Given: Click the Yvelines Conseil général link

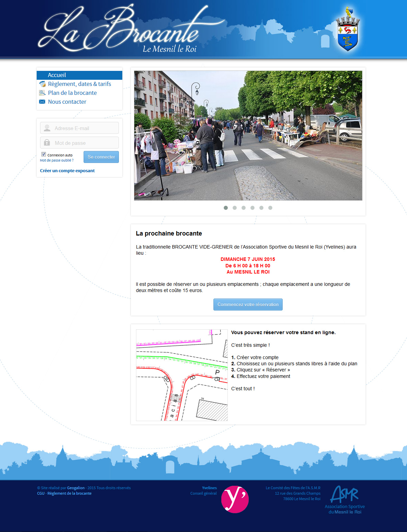Looking at the screenshot, I should click(203, 491).
